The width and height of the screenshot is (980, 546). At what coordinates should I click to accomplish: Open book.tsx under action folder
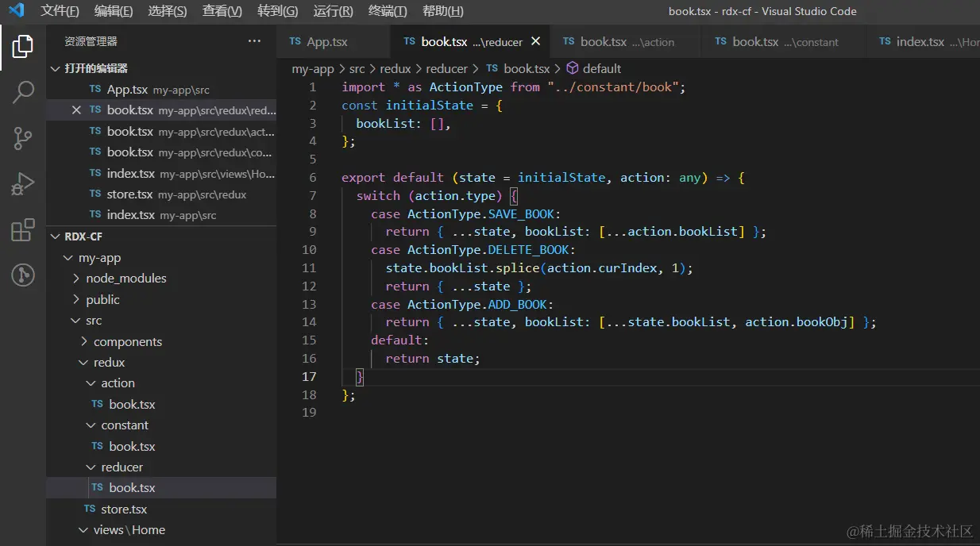(x=161, y=405)
